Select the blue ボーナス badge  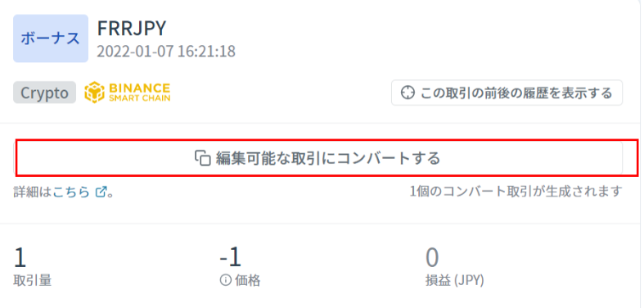click(x=51, y=38)
